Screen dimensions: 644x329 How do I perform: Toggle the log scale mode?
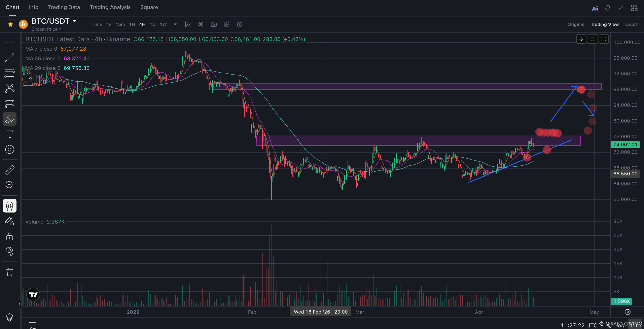coord(620,326)
